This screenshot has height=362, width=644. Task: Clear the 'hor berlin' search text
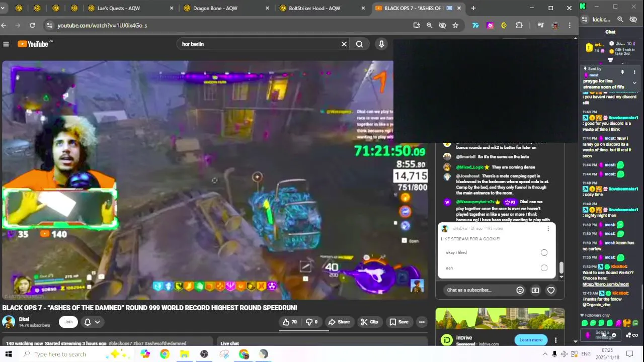344,44
